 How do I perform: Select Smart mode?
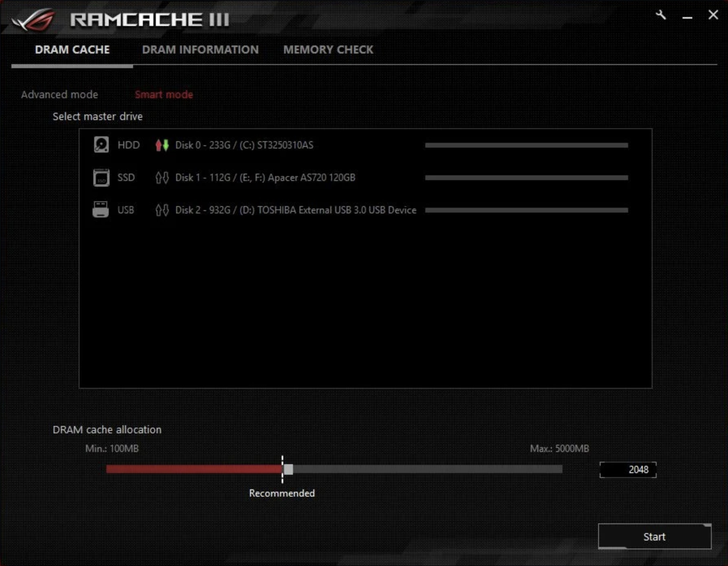[164, 95]
